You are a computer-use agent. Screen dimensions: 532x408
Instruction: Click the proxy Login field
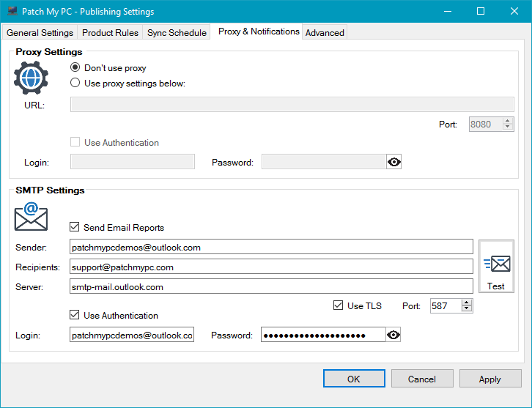pos(133,162)
